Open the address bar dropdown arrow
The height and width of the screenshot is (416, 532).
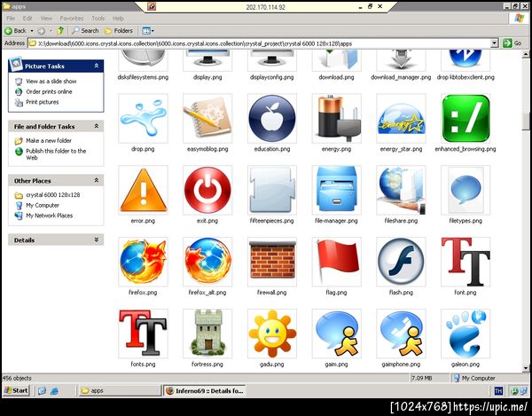(x=495, y=43)
